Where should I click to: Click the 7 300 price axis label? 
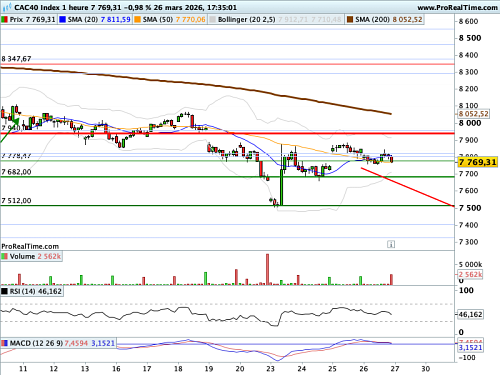point(469,242)
